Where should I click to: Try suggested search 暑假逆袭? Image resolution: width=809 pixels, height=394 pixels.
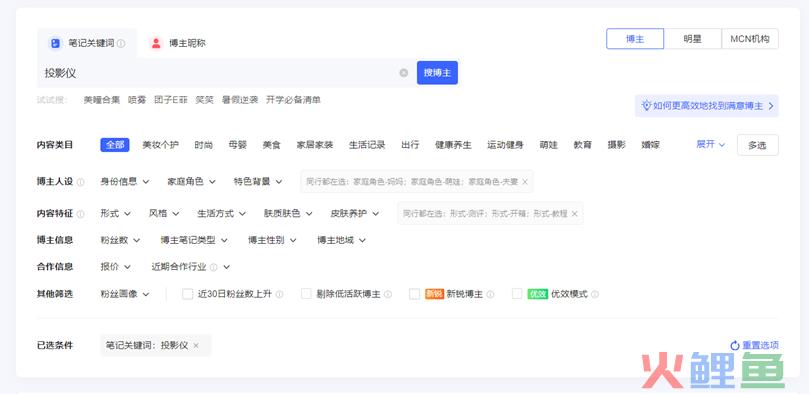click(240, 100)
